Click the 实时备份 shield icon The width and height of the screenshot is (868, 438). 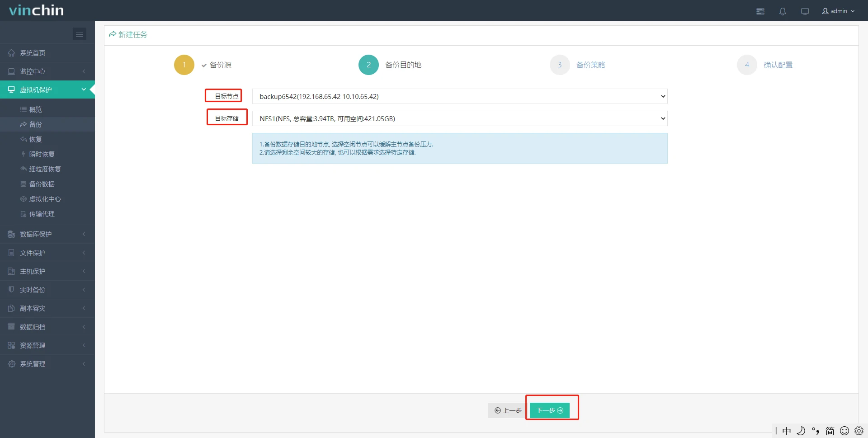tap(11, 289)
